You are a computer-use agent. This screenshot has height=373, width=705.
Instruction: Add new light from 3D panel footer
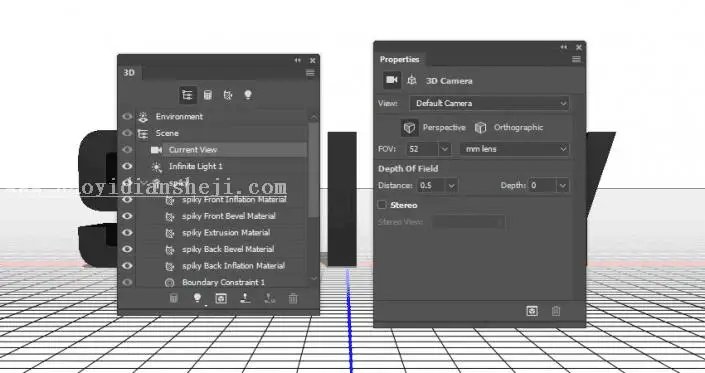point(197,298)
